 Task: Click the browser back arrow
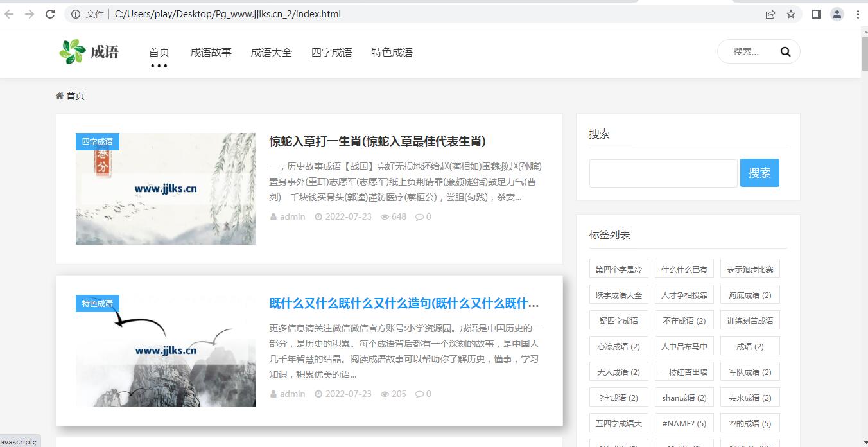[9, 14]
